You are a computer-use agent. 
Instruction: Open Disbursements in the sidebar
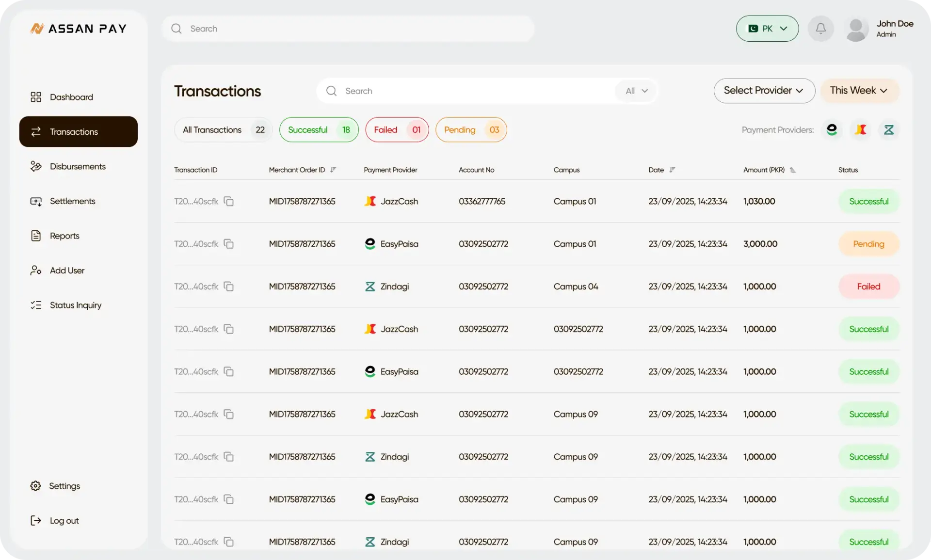coord(78,166)
